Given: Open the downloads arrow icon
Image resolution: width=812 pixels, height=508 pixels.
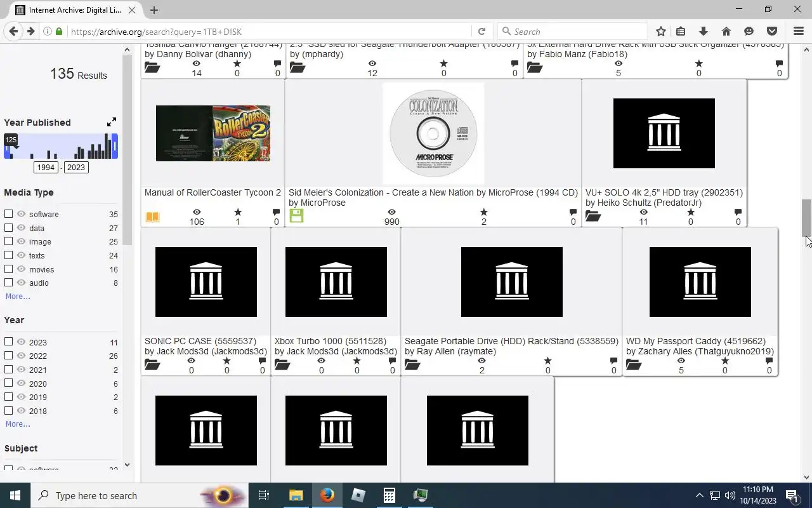Looking at the screenshot, I should click(703, 31).
